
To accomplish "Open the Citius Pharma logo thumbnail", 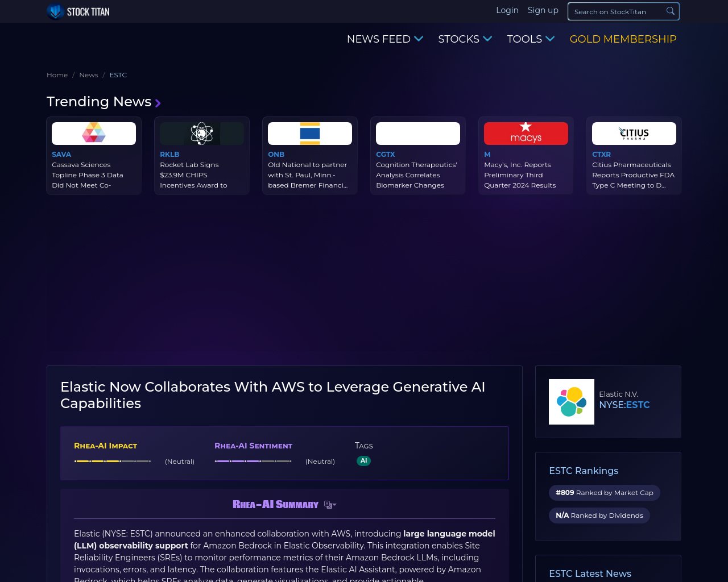I will (x=634, y=134).
